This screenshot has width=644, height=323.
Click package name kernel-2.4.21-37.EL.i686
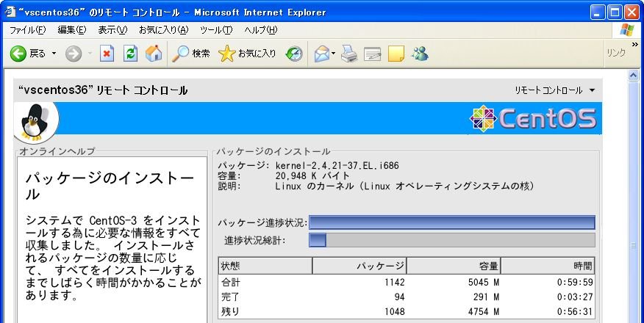337,166
